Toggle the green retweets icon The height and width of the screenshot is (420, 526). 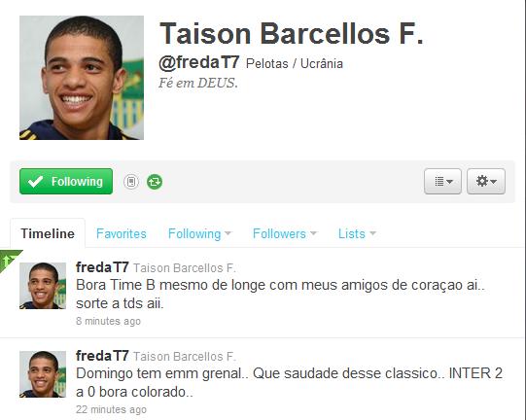pos(155,182)
